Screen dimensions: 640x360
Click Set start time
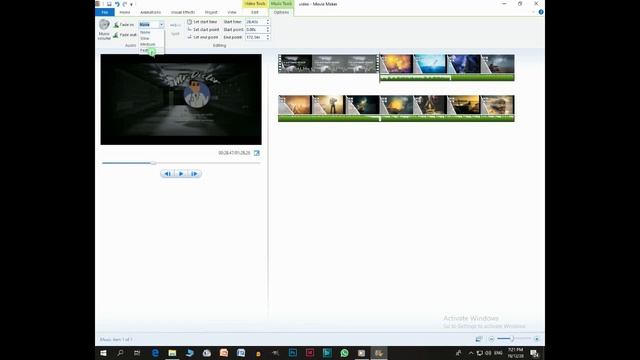coord(202,22)
